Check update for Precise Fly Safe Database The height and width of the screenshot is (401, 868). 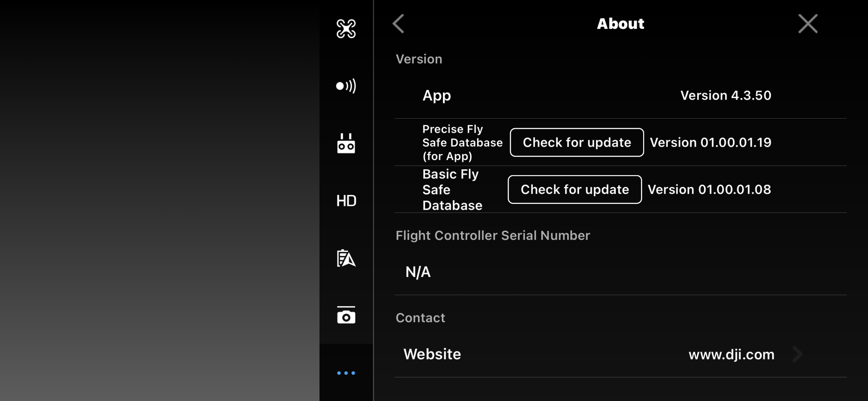pyautogui.click(x=577, y=143)
